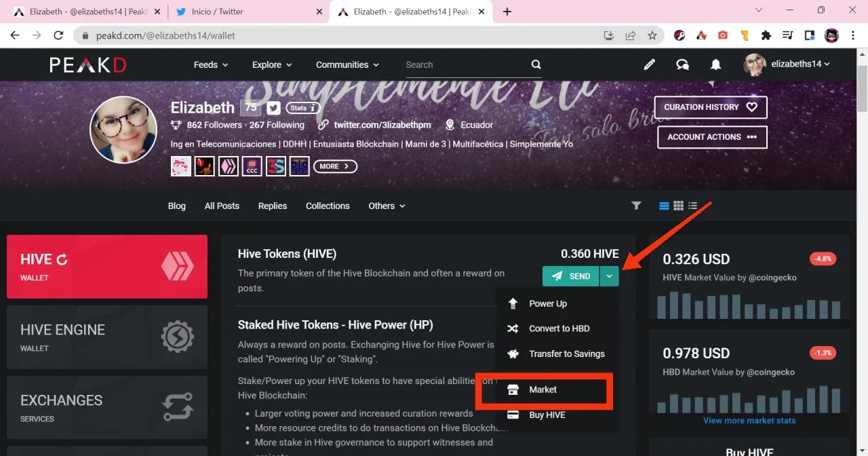868x456 pixels.
Task: Click the red camera extension icon
Action: coord(723,35)
